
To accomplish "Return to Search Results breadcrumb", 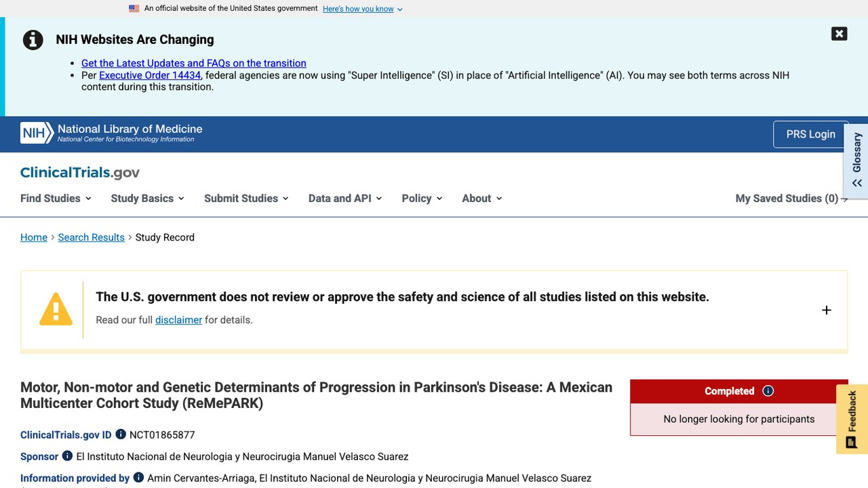I will [92, 237].
